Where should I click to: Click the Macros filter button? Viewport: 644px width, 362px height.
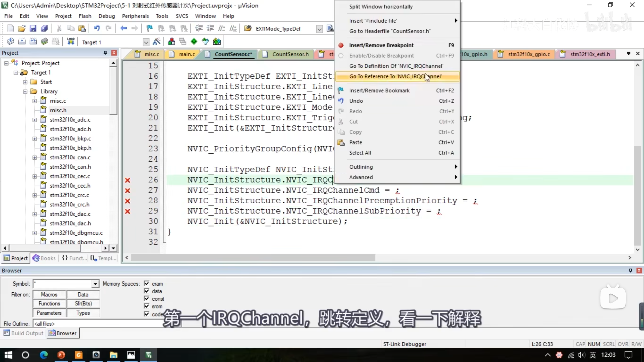[x=49, y=294]
